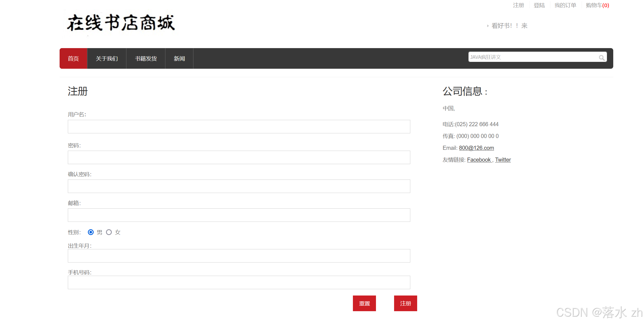Focus the 用户名 input field
The width and height of the screenshot is (644, 323).
(x=239, y=126)
